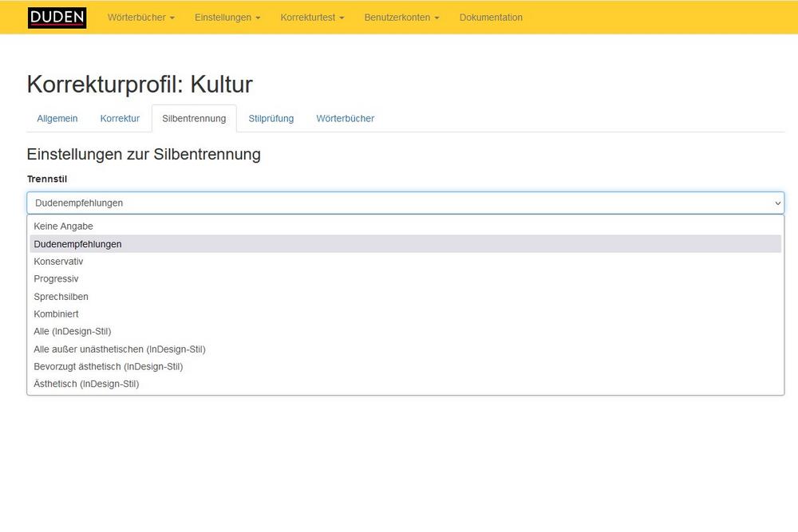Click the Trennstil field label
Viewport: 798px width, 532px height.
[47, 179]
